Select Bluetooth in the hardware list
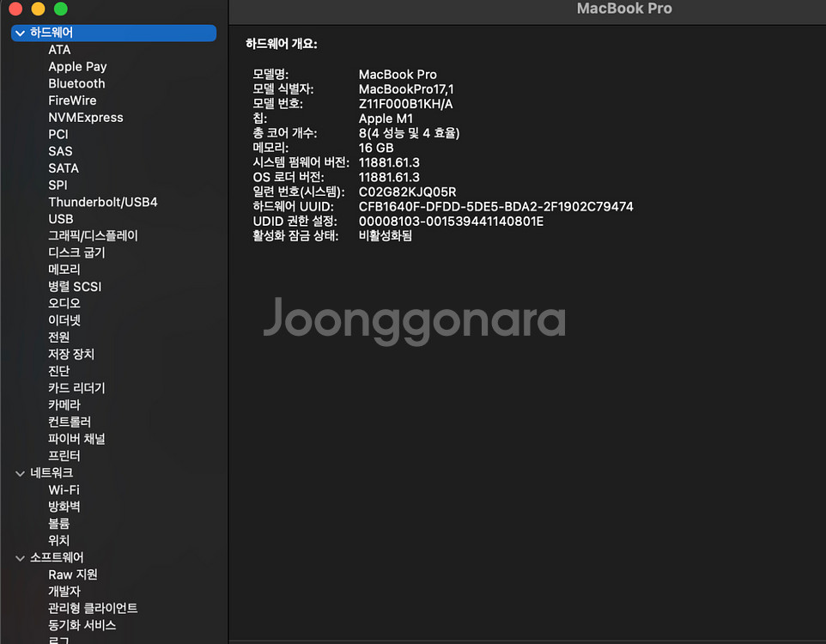This screenshot has height=644, width=826. point(76,84)
